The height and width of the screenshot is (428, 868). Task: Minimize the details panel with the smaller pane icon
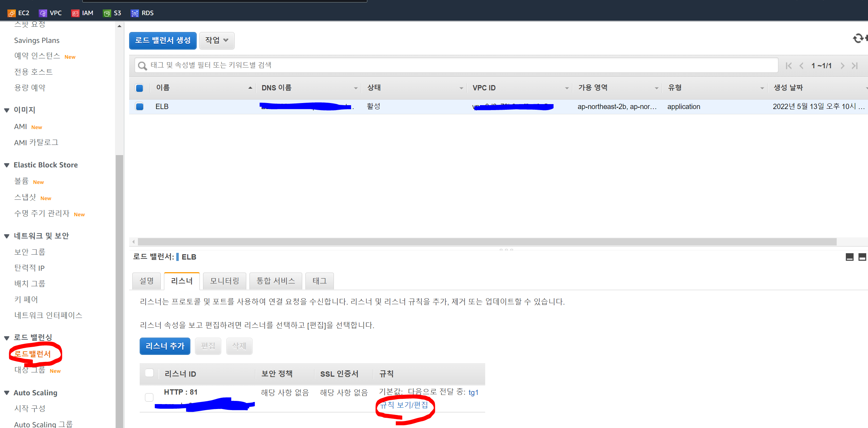pyautogui.click(x=849, y=257)
